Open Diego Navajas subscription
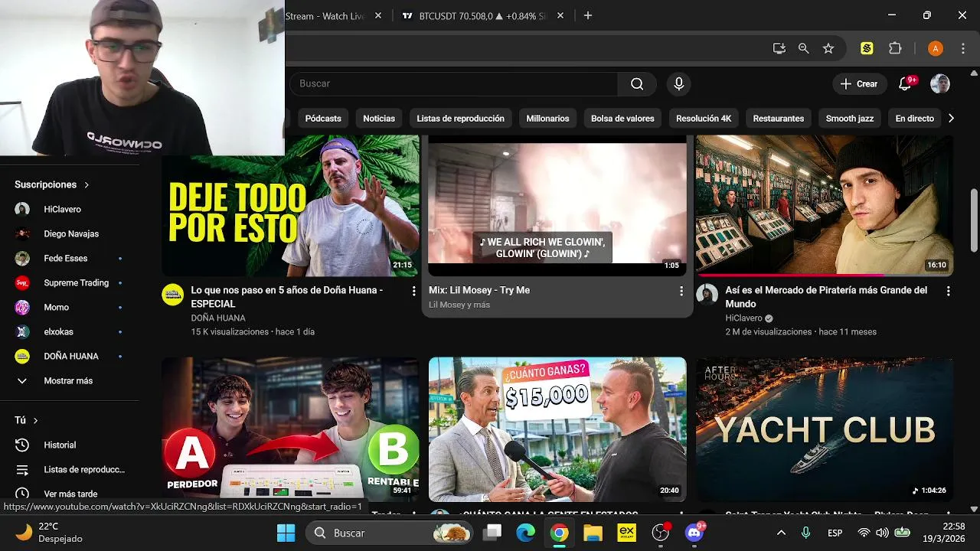 [x=70, y=233]
